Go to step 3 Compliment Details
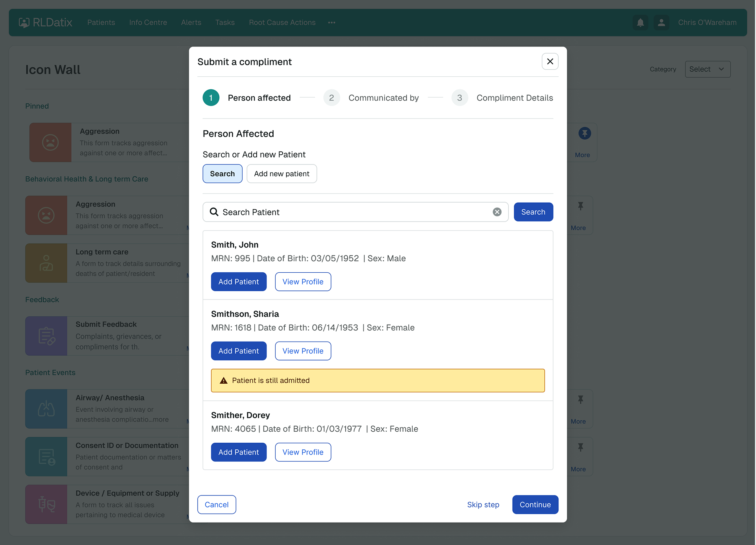This screenshot has width=756, height=545. (x=502, y=98)
